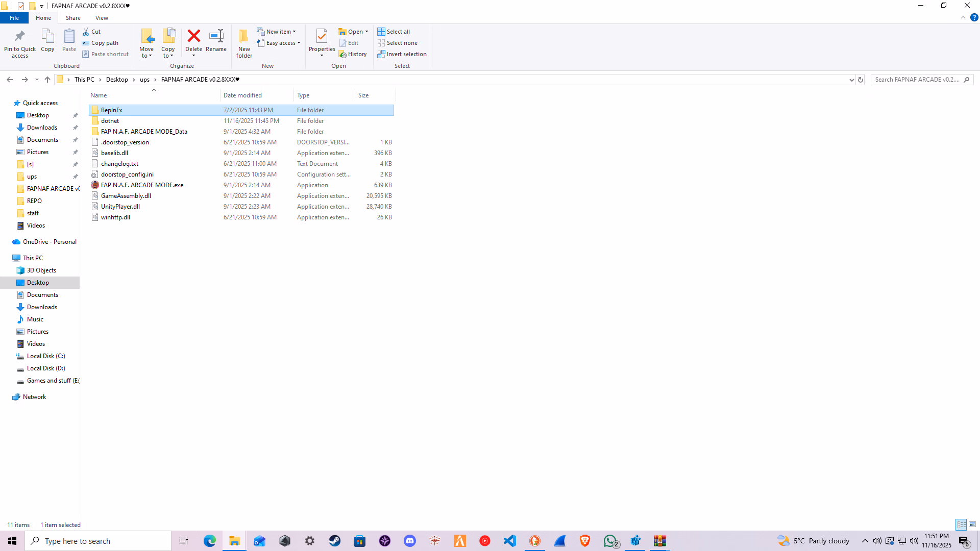Switch to details view toggle in status bar
This screenshot has width=980, height=551.
coord(961,524)
